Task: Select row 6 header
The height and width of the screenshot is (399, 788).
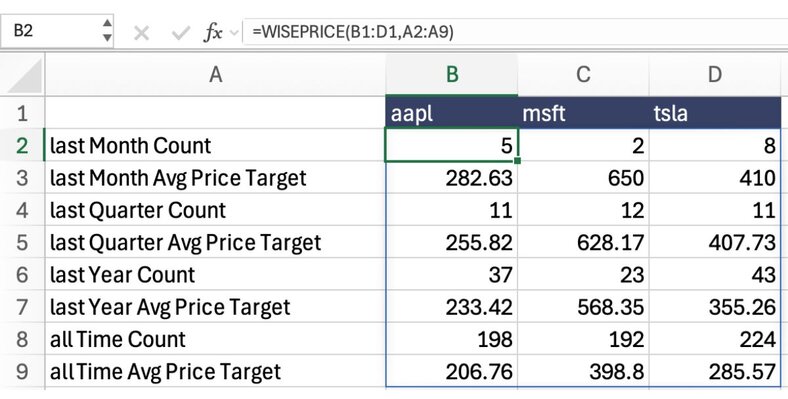Action: [22, 274]
